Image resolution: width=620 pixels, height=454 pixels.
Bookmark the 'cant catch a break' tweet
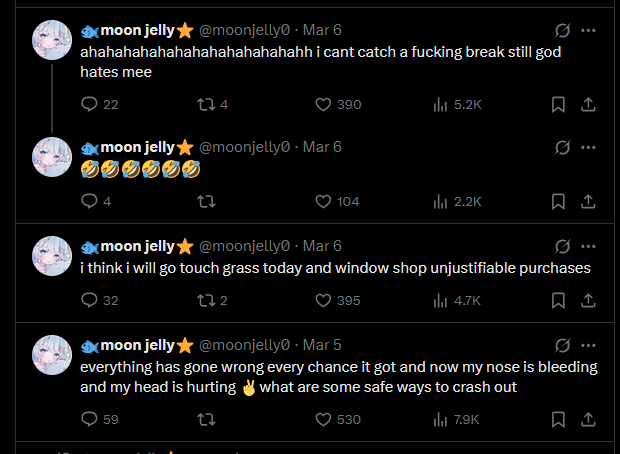tap(560, 104)
